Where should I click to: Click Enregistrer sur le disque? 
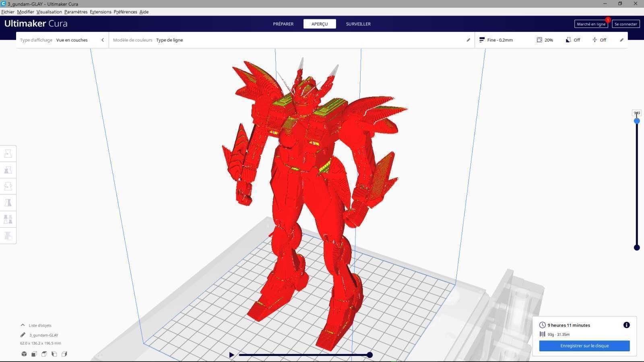point(584,346)
